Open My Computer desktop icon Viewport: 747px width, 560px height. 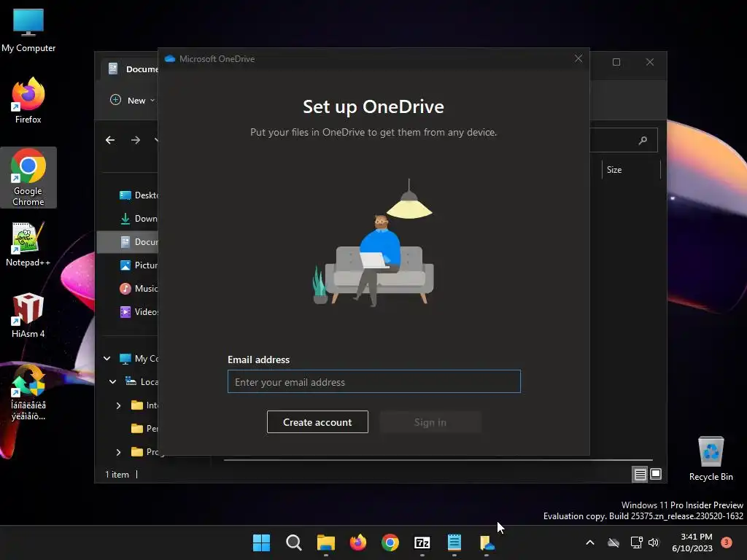coord(28,31)
